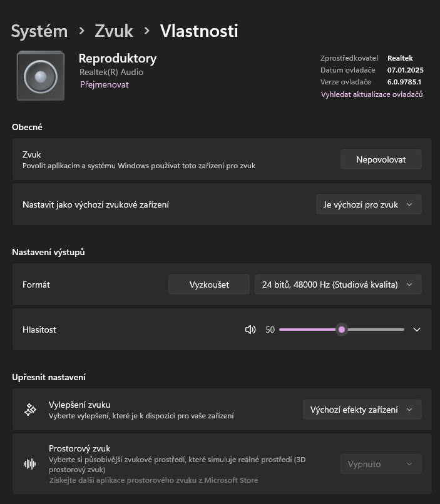Screen dimensions: 440x504
Task: Open the audio format dropdown
Action: (x=338, y=285)
